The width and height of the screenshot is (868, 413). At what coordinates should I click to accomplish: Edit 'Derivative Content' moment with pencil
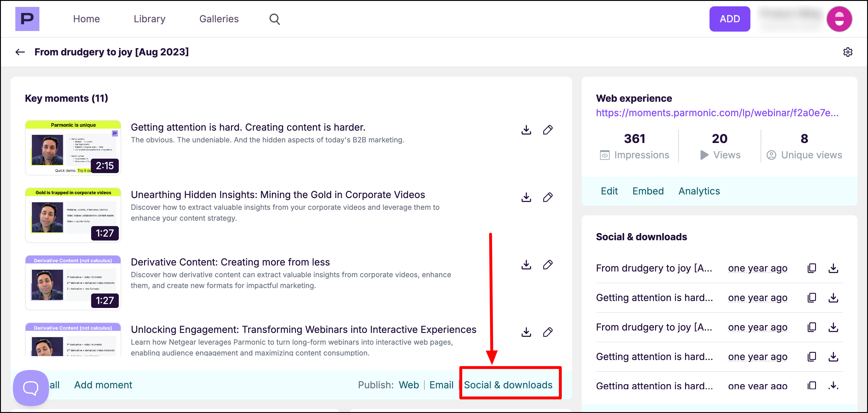point(548,265)
